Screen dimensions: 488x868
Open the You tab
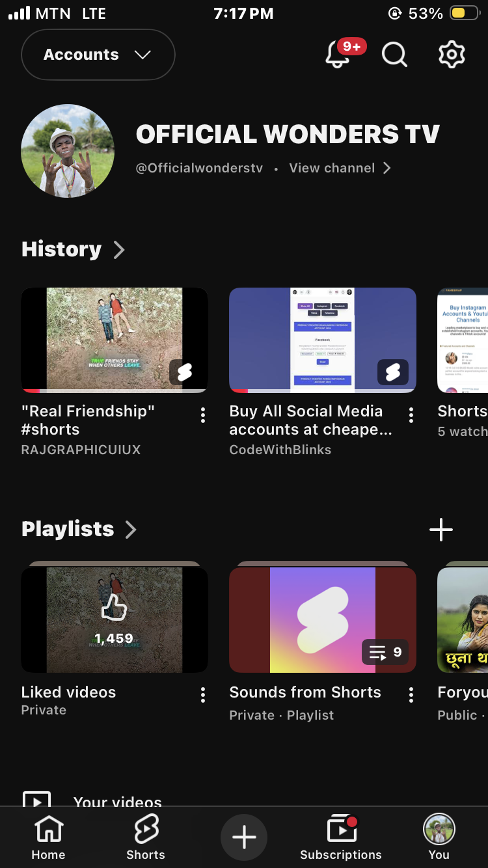pyautogui.click(x=439, y=838)
